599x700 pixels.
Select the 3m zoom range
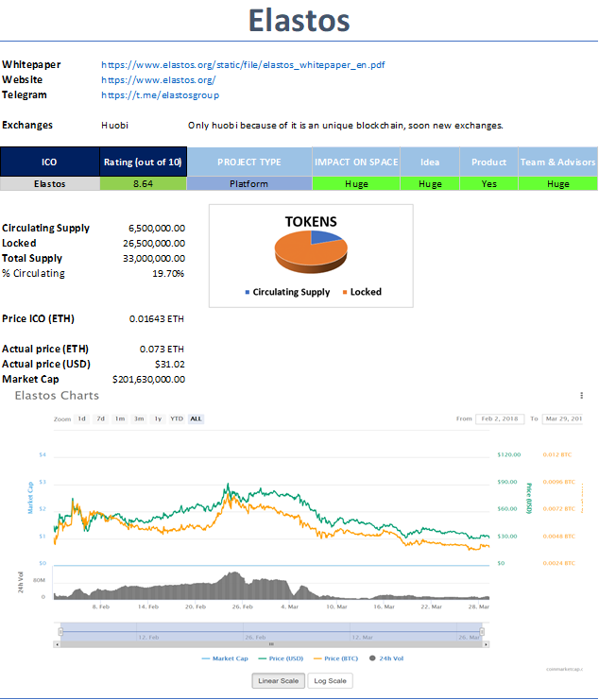(139, 418)
